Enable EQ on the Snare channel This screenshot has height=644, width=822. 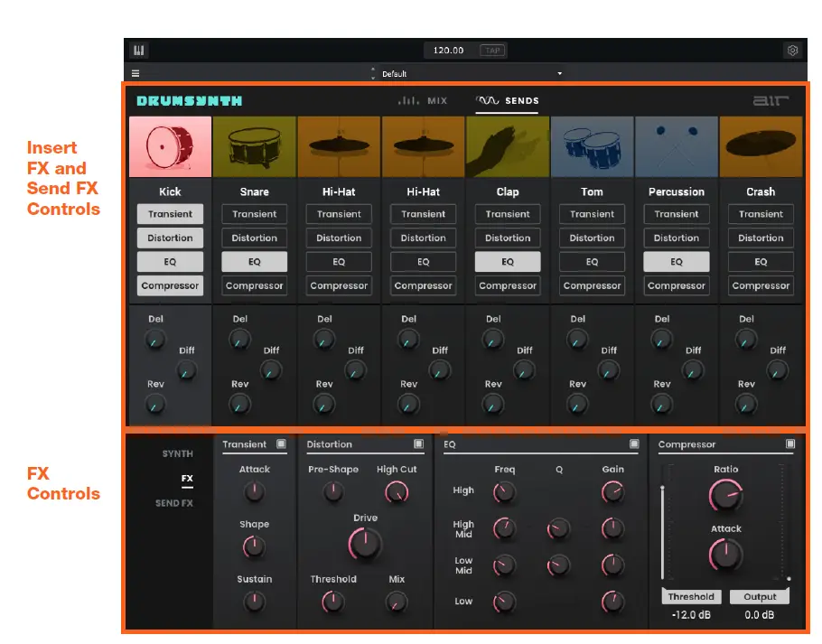point(254,261)
